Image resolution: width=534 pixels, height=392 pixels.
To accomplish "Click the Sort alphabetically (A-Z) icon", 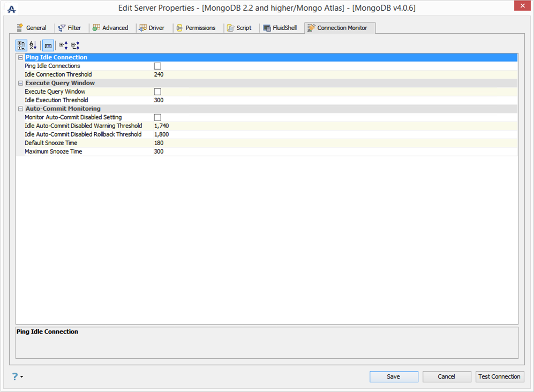I will tap(33, 46).
